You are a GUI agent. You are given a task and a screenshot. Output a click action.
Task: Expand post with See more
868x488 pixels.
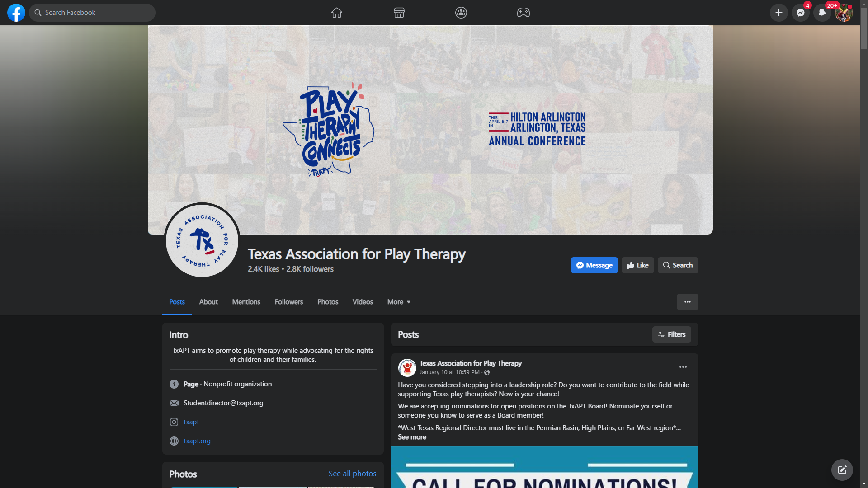point(412,437)
